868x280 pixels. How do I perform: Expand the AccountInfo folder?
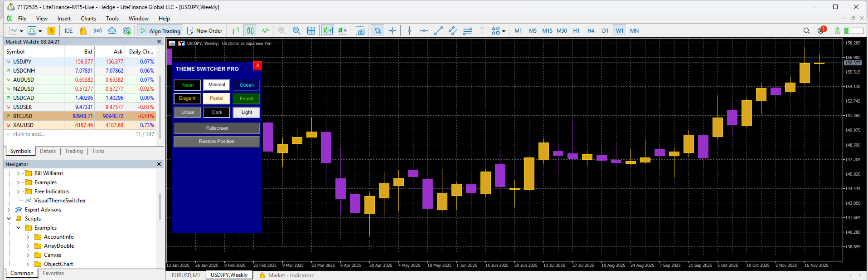tap(28, 237)
